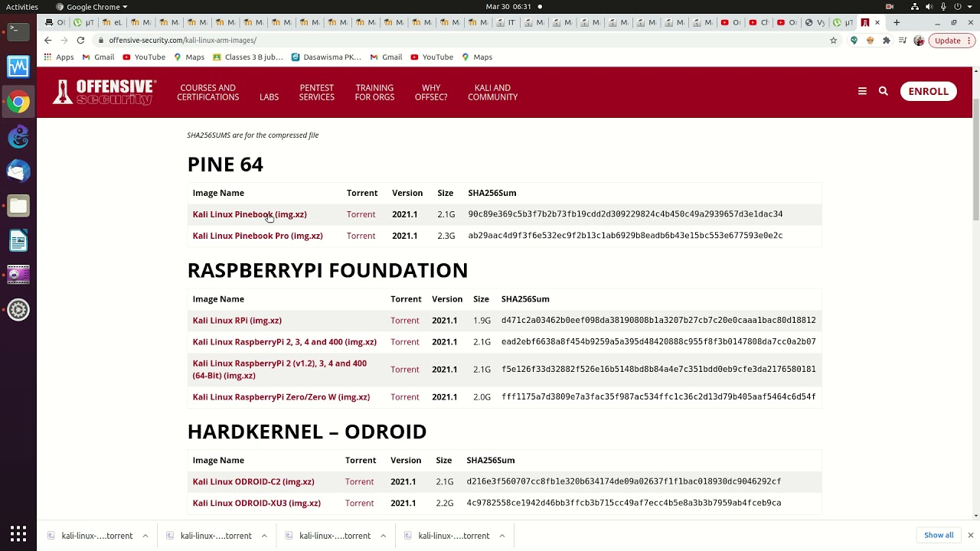980x551 pixels.
Task: Open Activities overview
Action: click(x=21, y=7)
